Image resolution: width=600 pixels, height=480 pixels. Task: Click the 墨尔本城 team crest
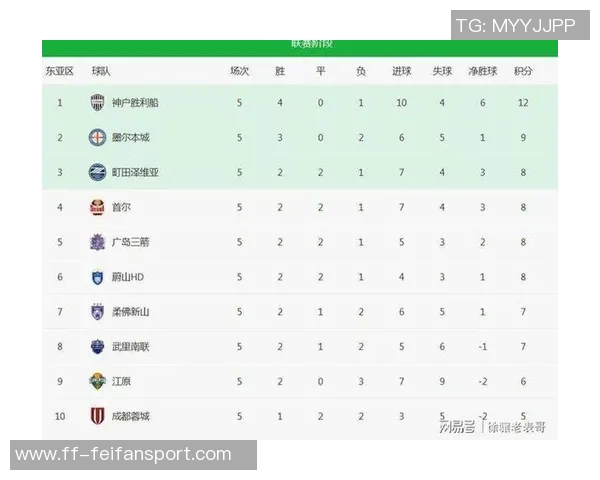pyautogui.click(x=97, y=137)
